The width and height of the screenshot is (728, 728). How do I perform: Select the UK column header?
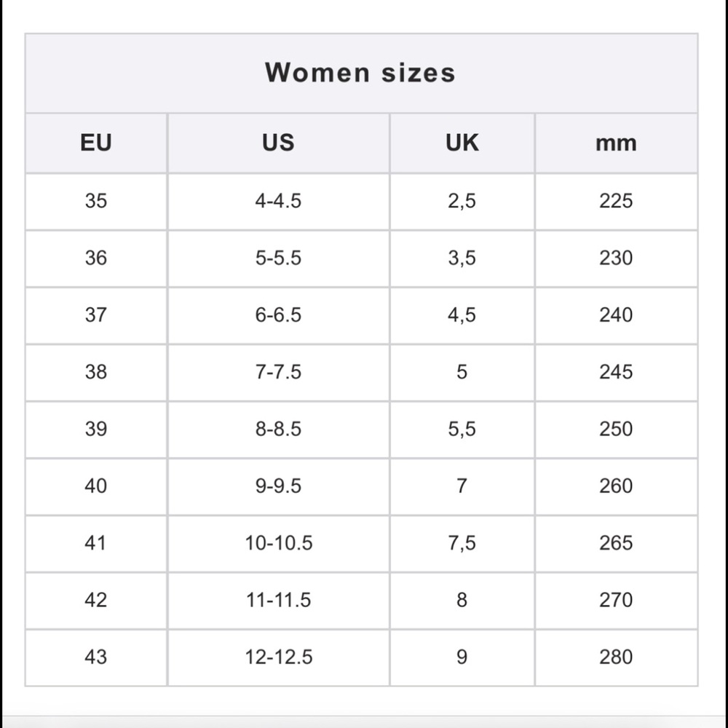tap(462, 143)
